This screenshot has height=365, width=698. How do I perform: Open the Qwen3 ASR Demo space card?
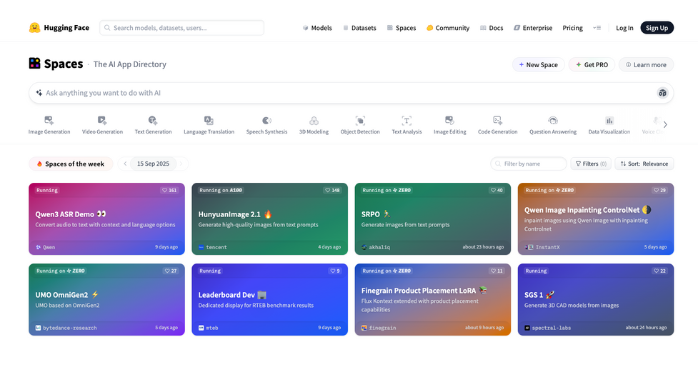(x=107, y=219)
